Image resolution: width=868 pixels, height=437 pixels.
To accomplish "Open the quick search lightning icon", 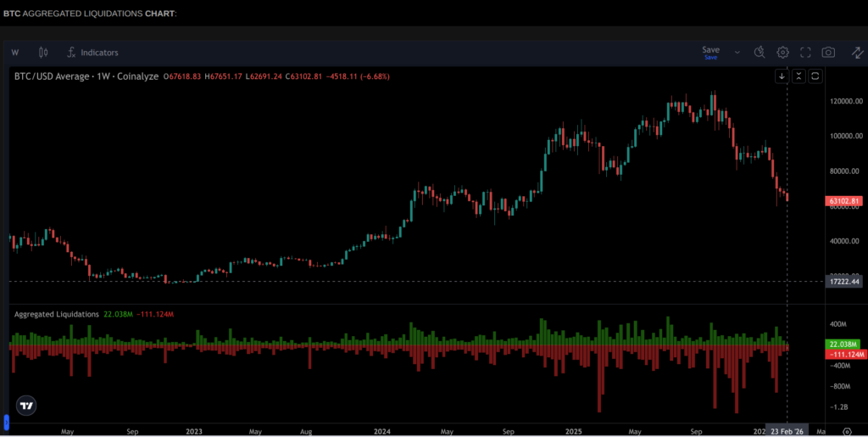I will 760,53.
